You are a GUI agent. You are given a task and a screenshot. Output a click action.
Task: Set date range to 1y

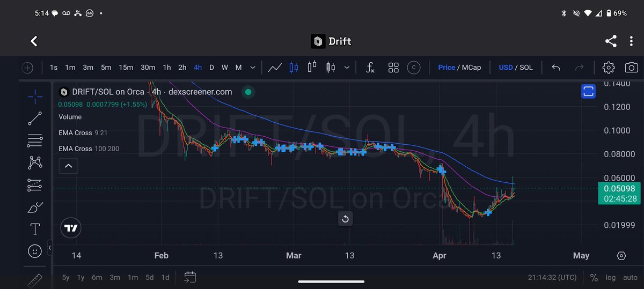[81, 277]
